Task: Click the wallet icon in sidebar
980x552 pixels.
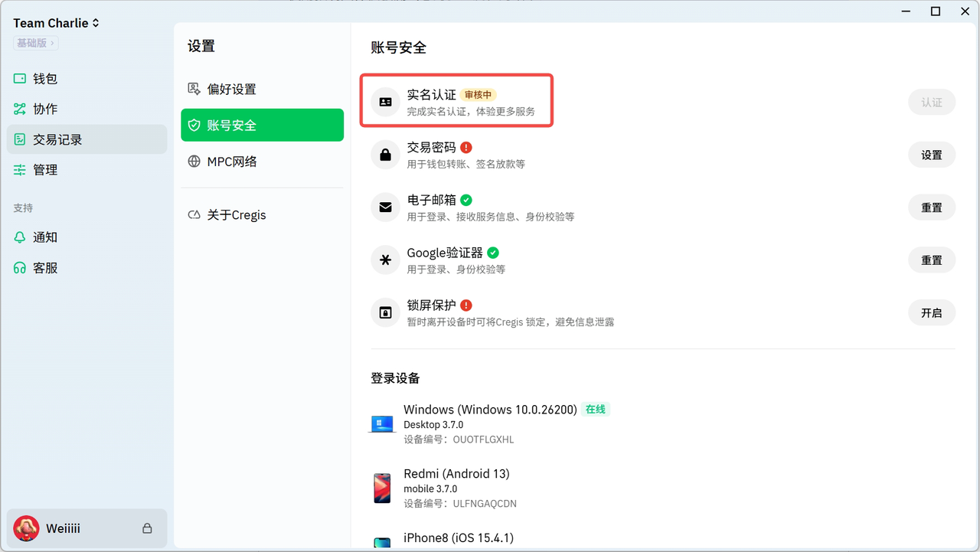Action: click(20, 79)
